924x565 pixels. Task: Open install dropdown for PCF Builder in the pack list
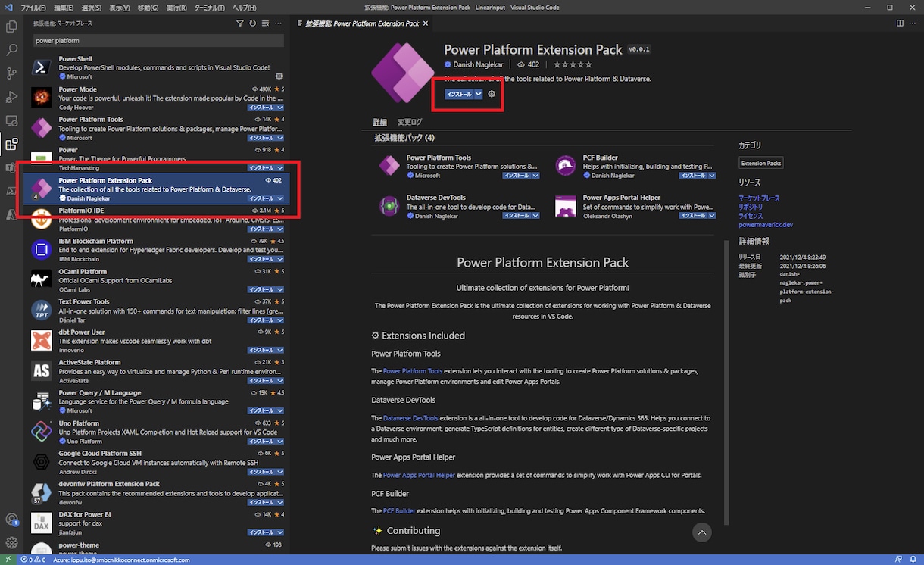pyautogui.click(x=712, y=175)
